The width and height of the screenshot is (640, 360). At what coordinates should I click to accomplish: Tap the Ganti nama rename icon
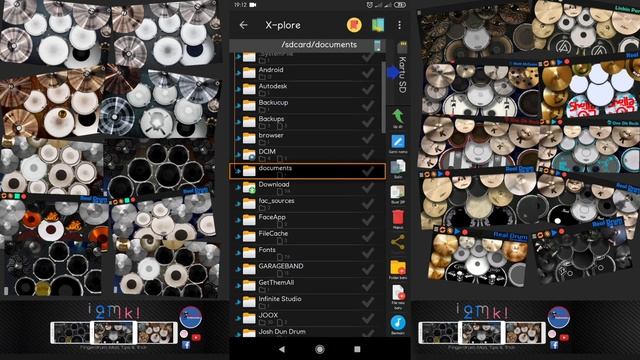point(398,143)
